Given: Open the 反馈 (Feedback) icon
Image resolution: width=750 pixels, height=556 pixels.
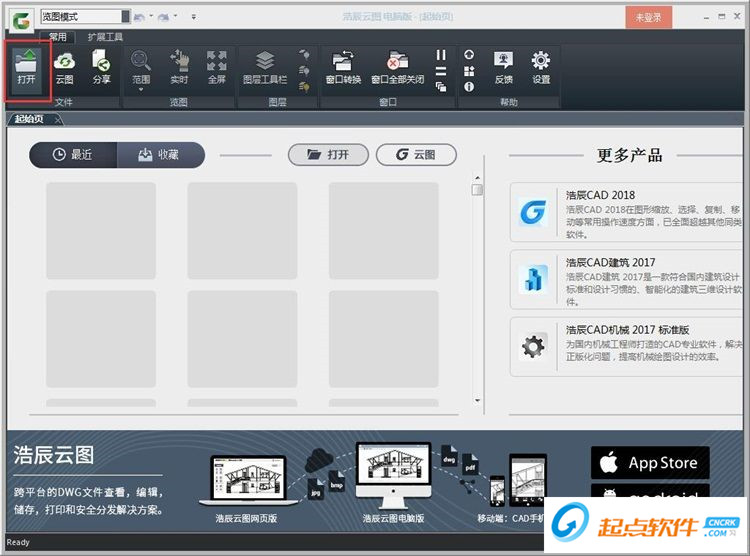Looking at the screenshot, I should (x=503, y=67).
